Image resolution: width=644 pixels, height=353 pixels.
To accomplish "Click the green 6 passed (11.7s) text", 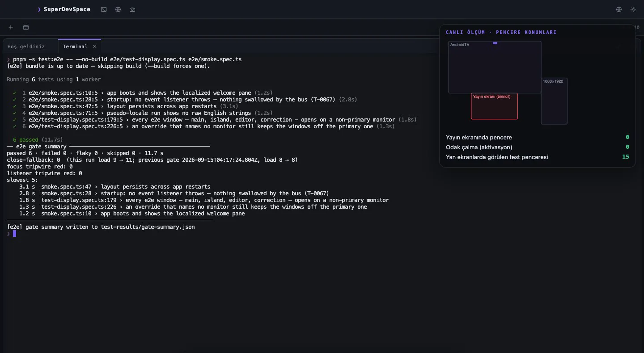I will pos(38,140).
